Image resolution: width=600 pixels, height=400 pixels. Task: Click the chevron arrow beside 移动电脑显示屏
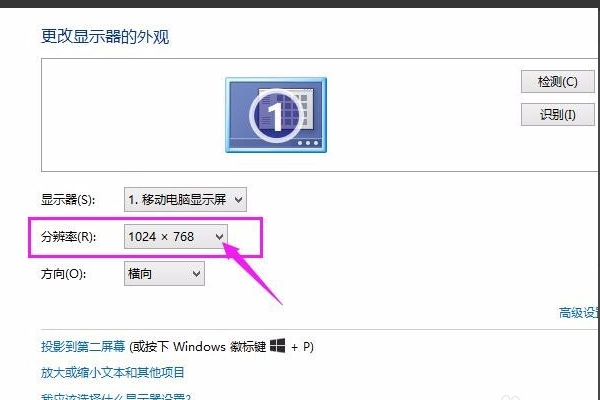click(238, 199)
